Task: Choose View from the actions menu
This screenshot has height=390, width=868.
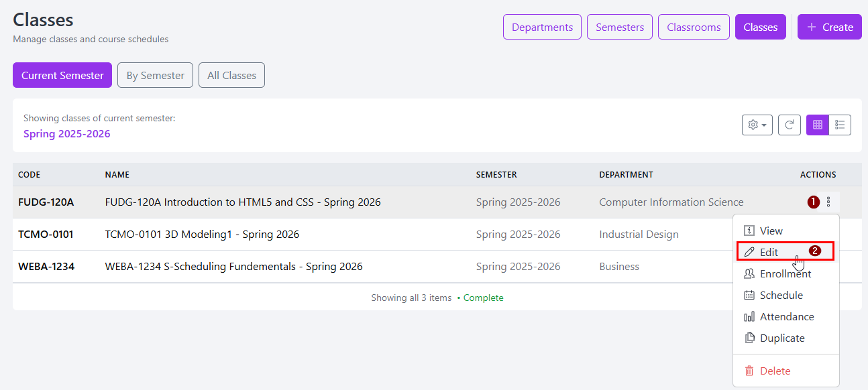Action: click(x=771, y=231)
